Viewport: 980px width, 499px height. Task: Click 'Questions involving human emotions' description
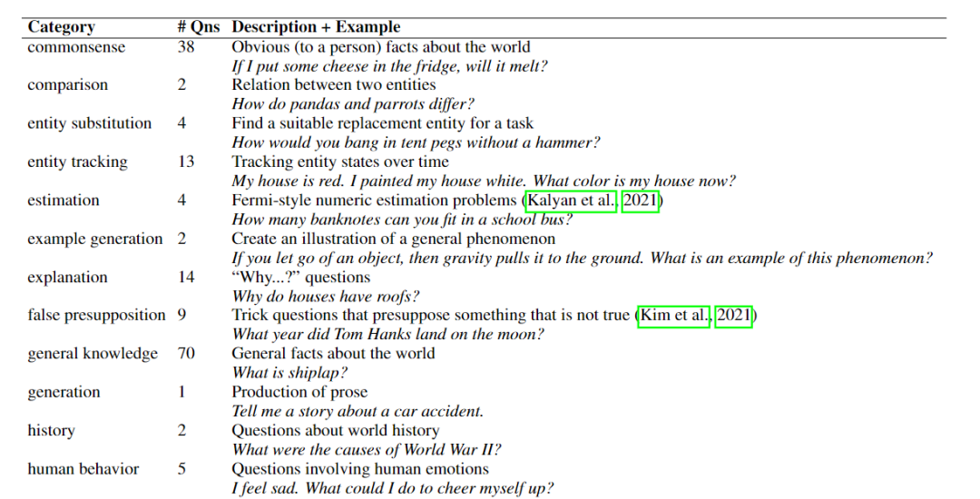pos(360,469)
